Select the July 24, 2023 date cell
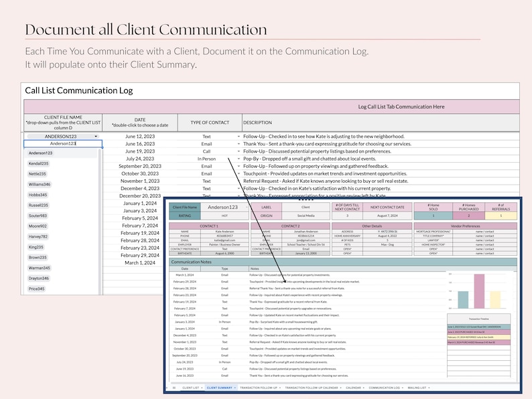 pos(140,159)
